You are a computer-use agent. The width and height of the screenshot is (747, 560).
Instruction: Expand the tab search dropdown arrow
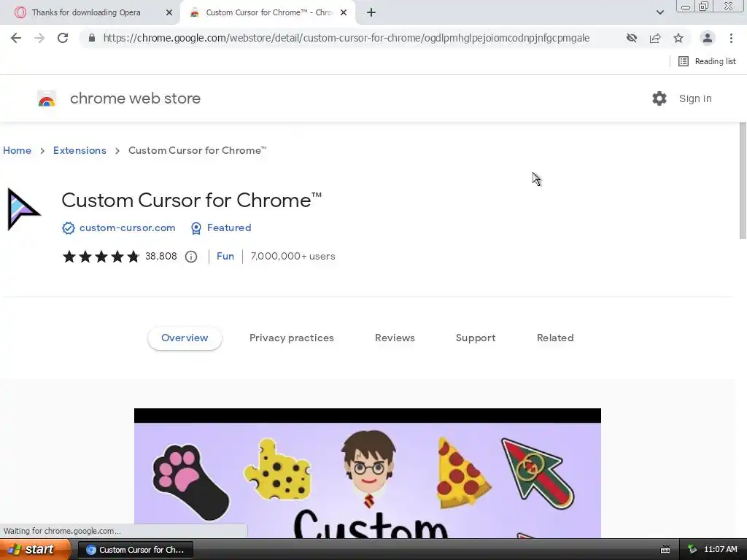click(x=659, y=12)
